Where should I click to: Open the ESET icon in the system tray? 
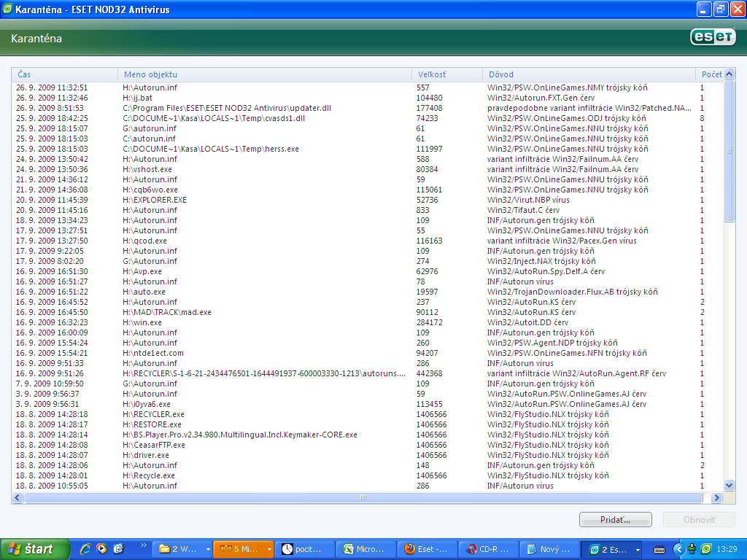click(x=706, y=549)
